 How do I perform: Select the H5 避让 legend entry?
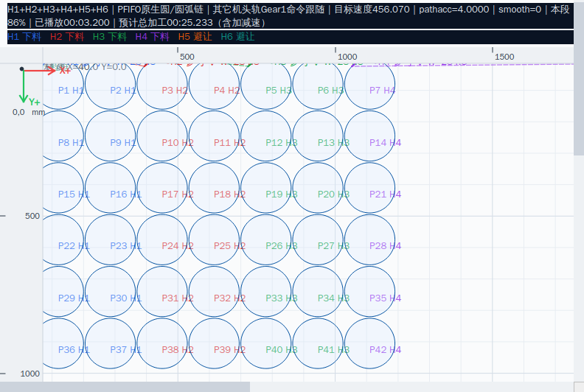[195, 37]
